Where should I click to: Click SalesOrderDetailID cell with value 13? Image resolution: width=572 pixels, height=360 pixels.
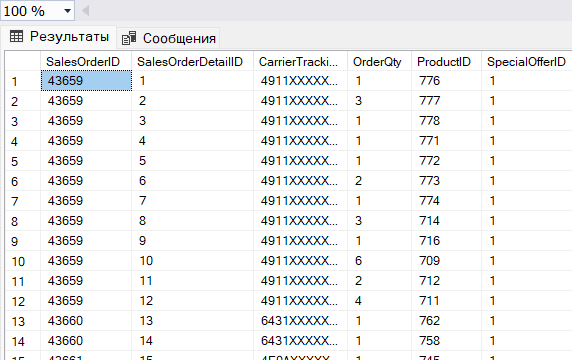(193, 321)
